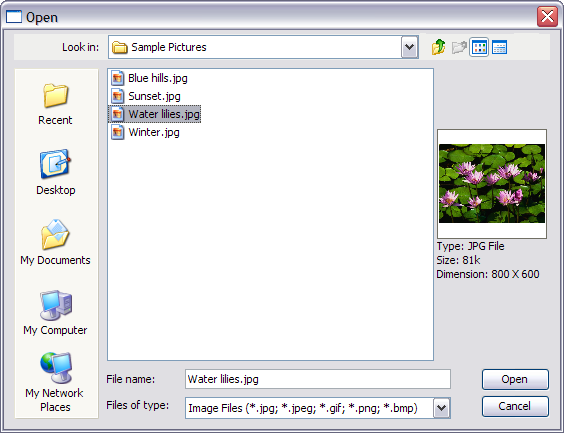The width and height of the screenshot is (565, 433).
Task: Select the Sunset.jpg file
Action: pos(146,96)
